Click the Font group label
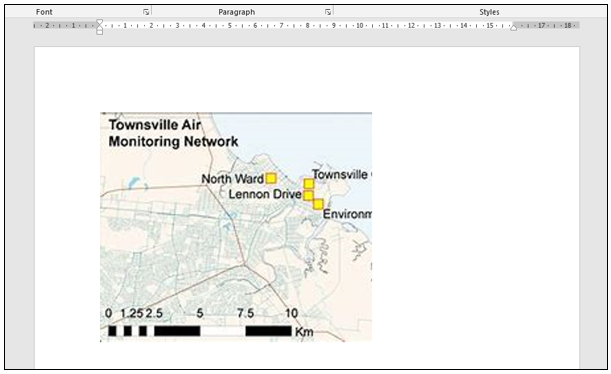This screenshot has height=374, width=611. 44,12
